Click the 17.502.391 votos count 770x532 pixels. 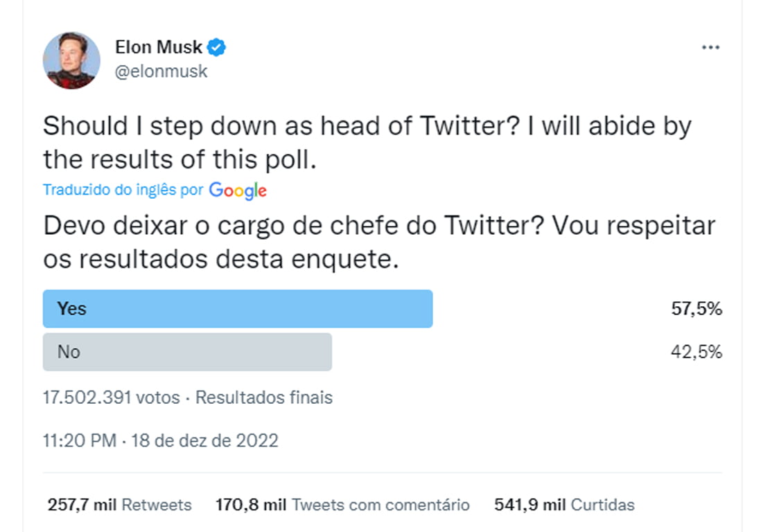(x=111, y=398)
